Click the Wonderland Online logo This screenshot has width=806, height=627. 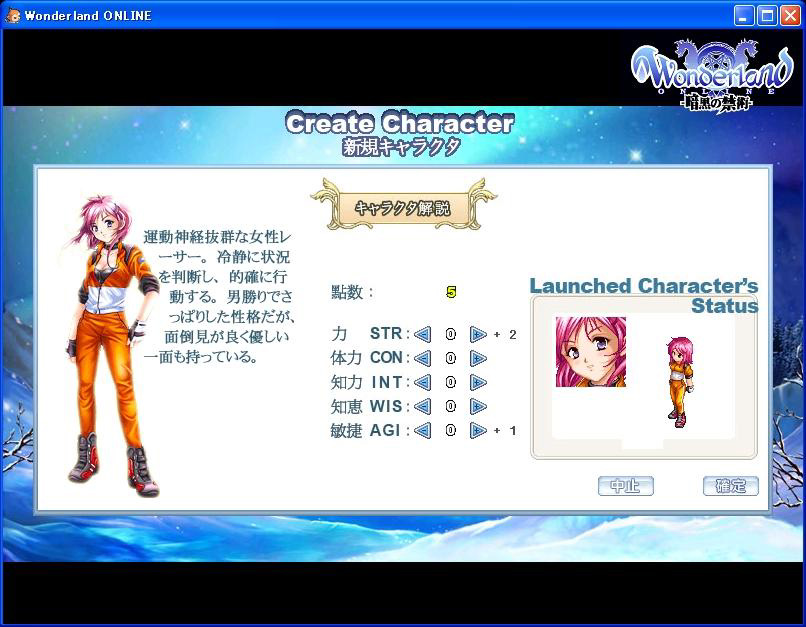(x=712, y=76)
